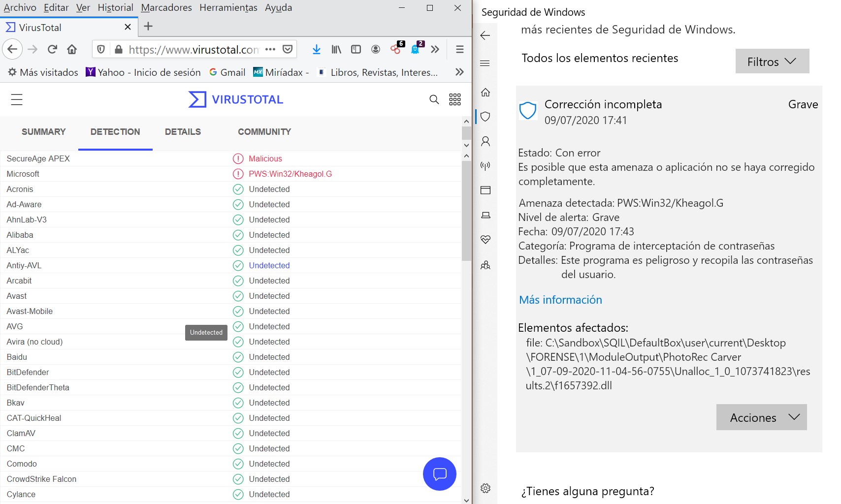Screen dimensions: 841x504
Task: Click the VirusTotal tab title
Action: click(40, 28)
